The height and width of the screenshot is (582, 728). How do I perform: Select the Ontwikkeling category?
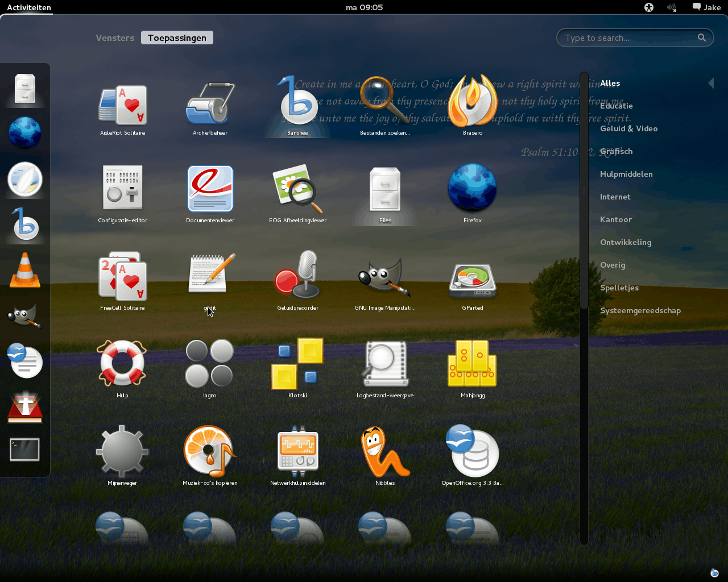click(x=626, y=242)
